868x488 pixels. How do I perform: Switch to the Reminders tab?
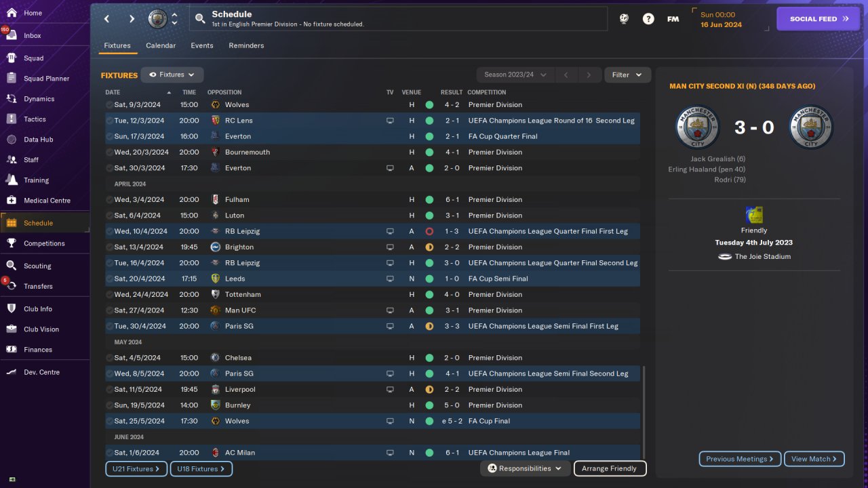tap(246, 45)
